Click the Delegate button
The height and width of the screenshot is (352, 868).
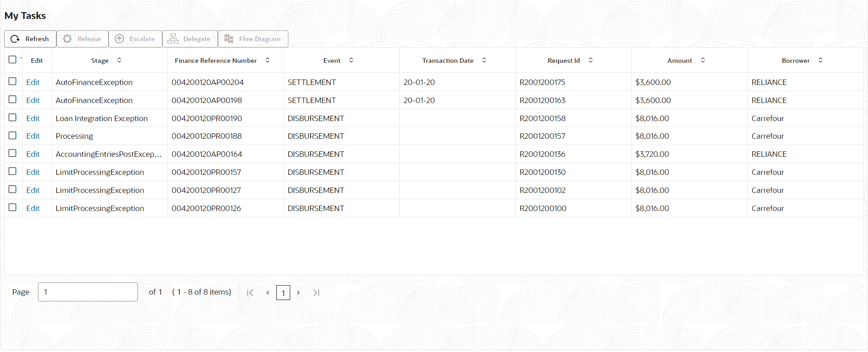click(190, 39)
